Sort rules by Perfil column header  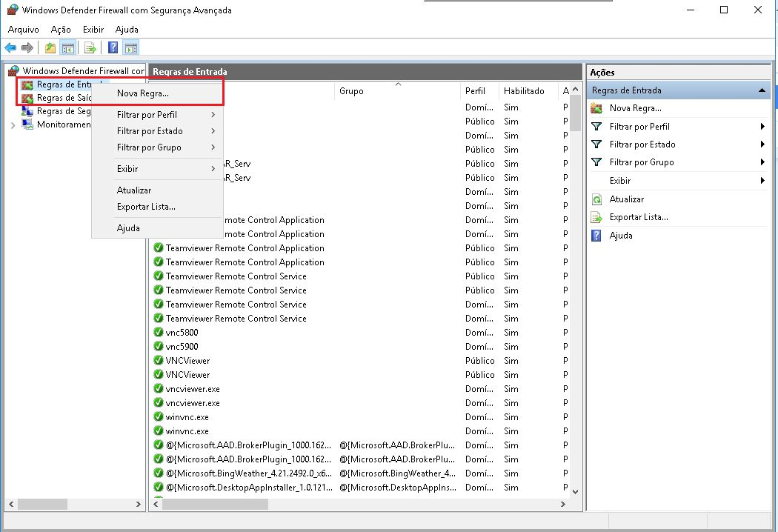(480, 91)
